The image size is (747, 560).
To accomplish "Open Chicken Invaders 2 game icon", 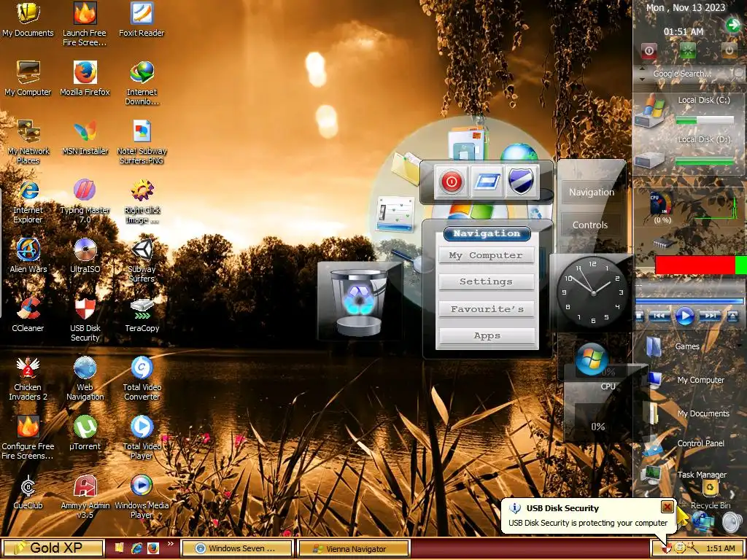I will 28,379.
